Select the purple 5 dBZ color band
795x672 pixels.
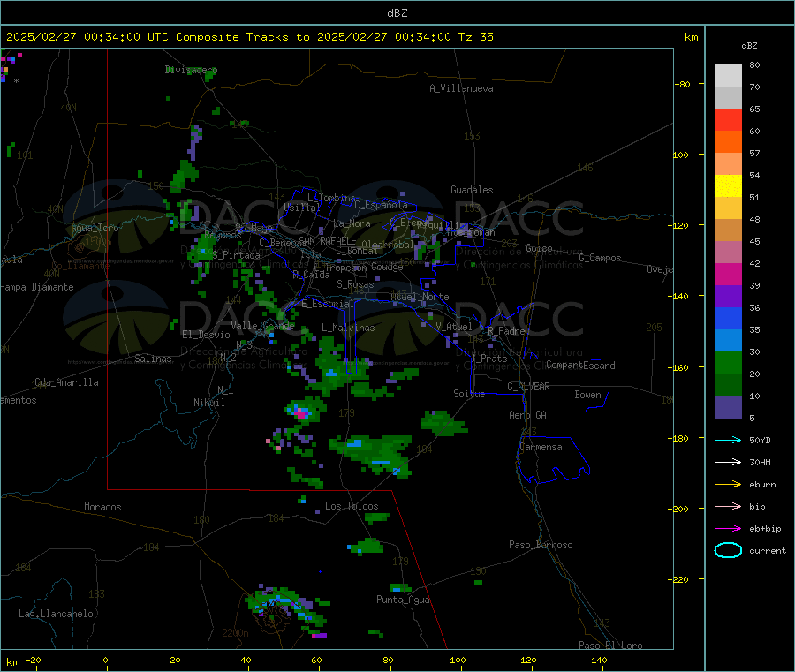pos(728,407)
